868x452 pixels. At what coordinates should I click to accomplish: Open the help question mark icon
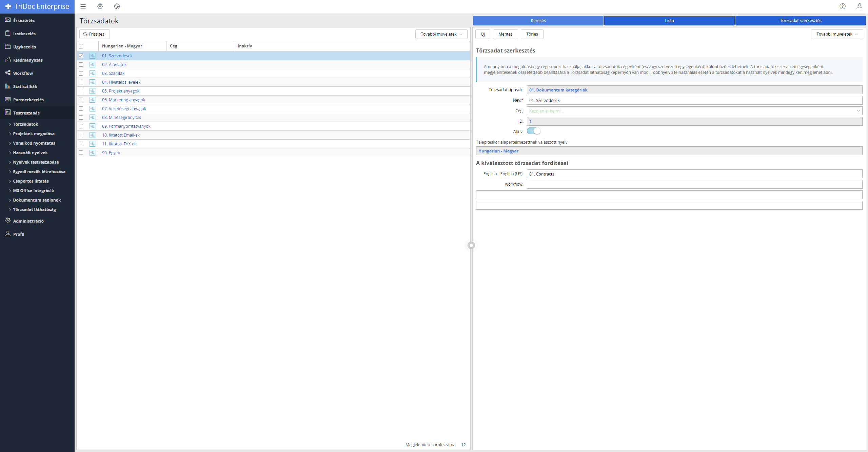[843, 6]
